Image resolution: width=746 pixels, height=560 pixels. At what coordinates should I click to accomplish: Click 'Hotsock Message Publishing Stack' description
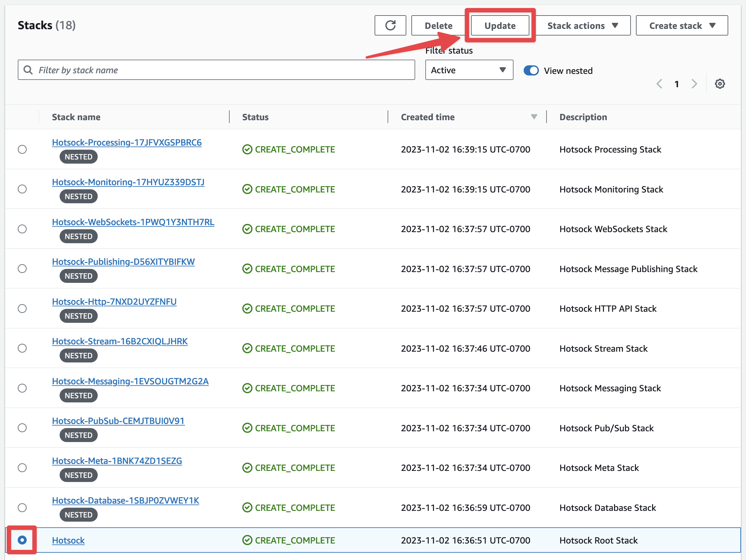coord(628,269)
